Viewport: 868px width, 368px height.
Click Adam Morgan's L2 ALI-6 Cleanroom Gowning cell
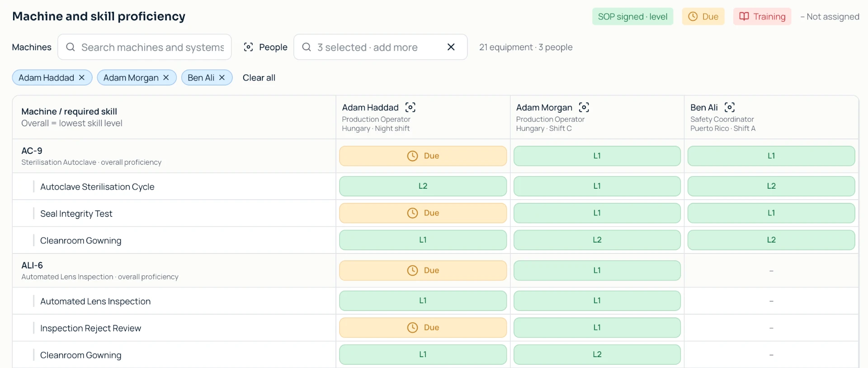(x=597, y=354)
